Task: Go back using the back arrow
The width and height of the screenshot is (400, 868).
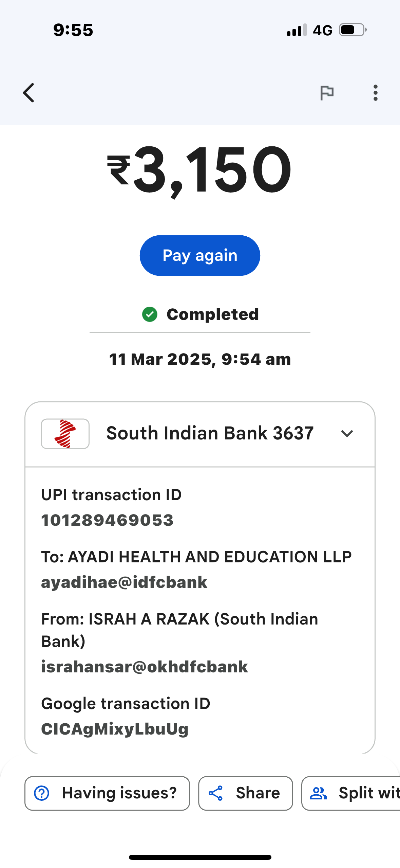Action: [x=29, y=93]
